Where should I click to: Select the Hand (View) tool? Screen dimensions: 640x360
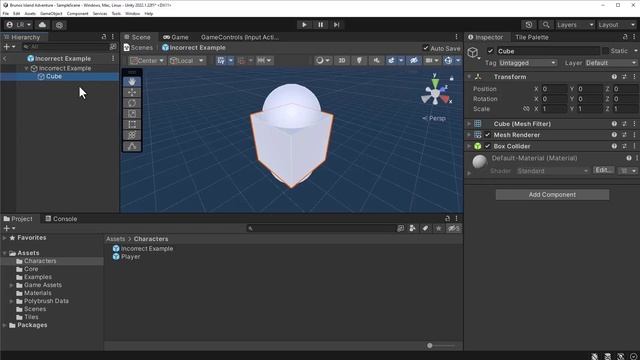click(x=132, y=82)
